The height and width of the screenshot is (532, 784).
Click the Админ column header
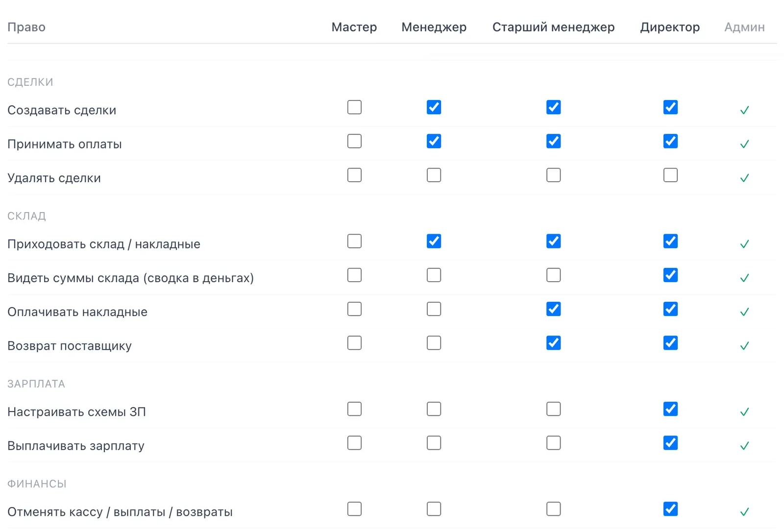point(744,27)
